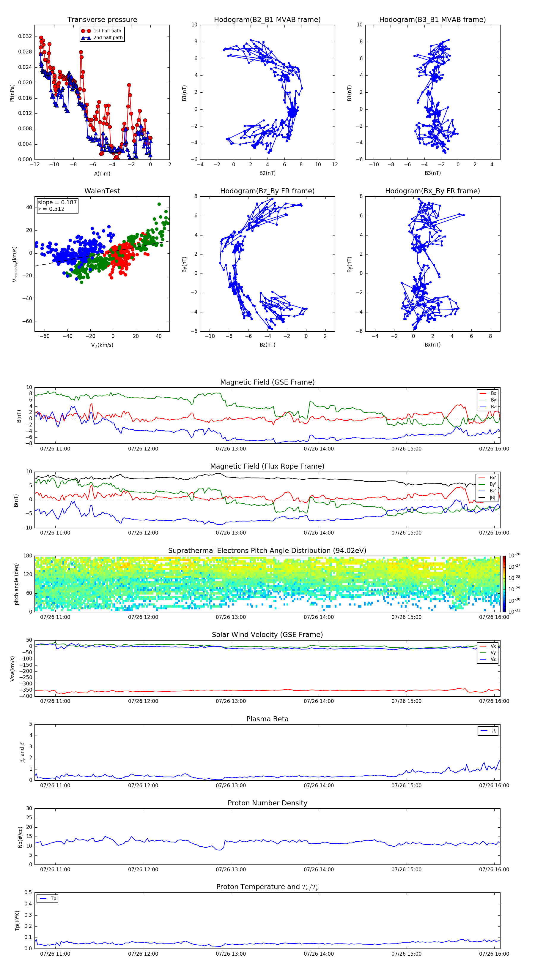
Task: Select the "Vsw(km/s)" axis label
Action: point(12,668)
